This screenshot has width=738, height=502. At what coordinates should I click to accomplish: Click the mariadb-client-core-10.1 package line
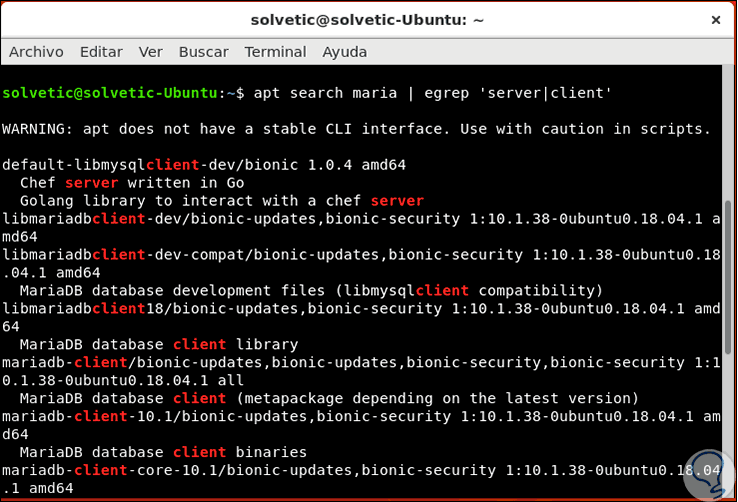pyautogui.click(x=361, y=470)
